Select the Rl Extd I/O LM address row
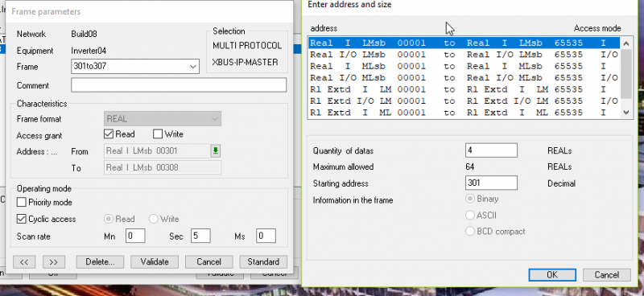The height and width of the screenshot is (296, 644). point(464,101)
